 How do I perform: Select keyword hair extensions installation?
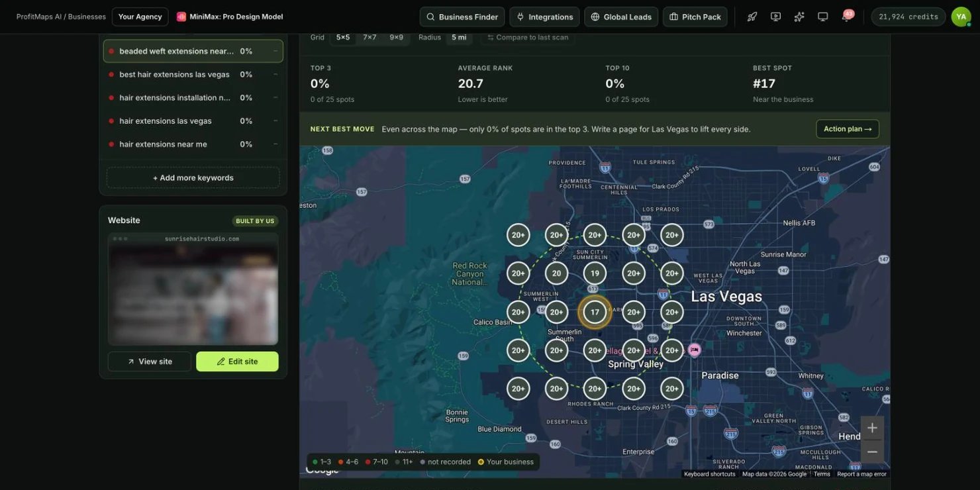[193, 97]
